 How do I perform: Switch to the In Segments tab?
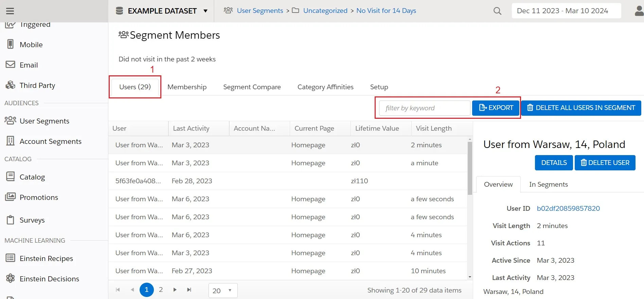pyautogui.click(x=548, y=184)
